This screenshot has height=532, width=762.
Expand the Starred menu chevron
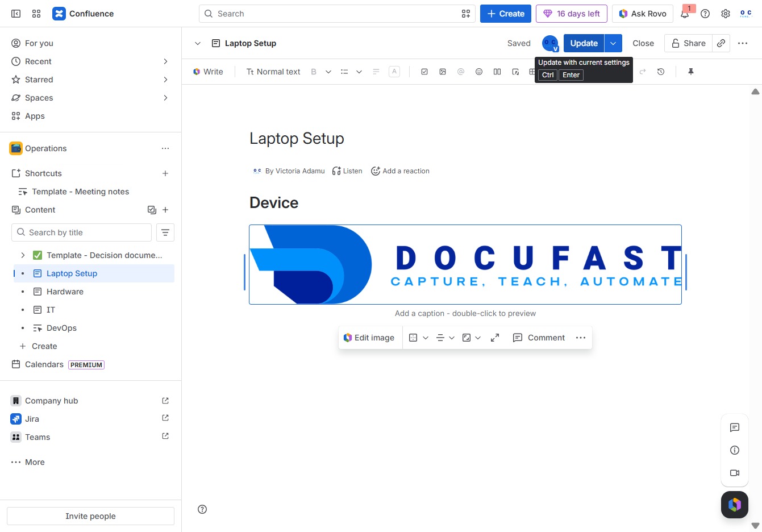[165, 80]
